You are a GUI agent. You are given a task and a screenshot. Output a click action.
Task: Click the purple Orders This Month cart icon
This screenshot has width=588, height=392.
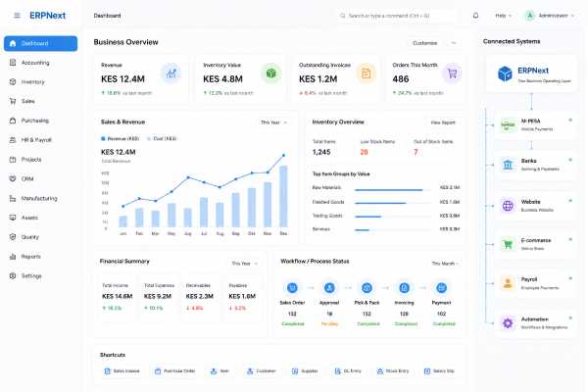(x=452, y=73)
